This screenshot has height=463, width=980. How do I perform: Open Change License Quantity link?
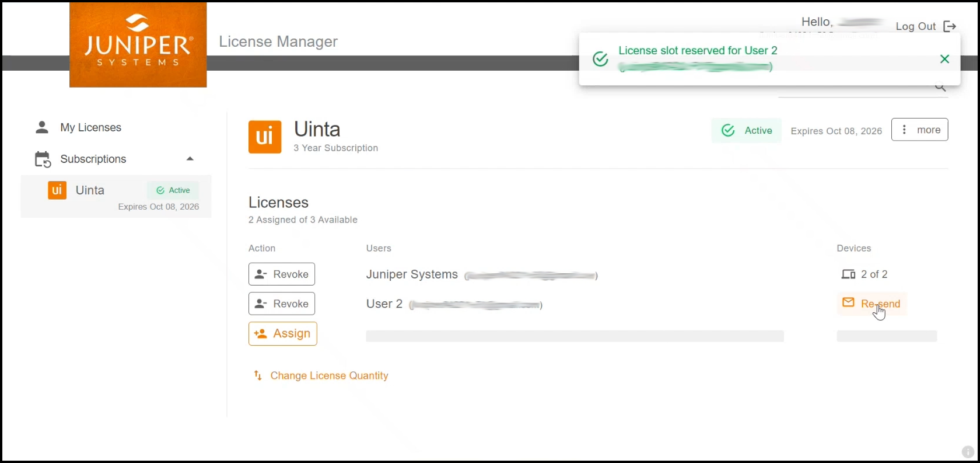329,375
